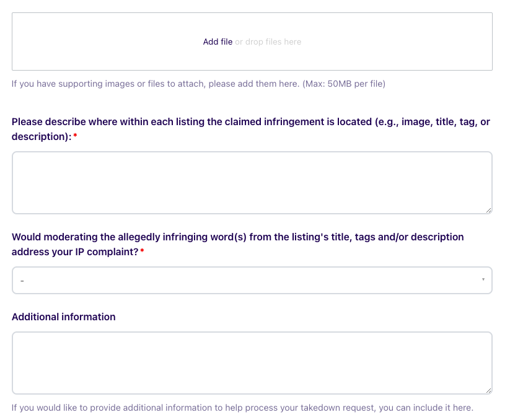Open the moderating words complaint dropdown

(252, 280)
